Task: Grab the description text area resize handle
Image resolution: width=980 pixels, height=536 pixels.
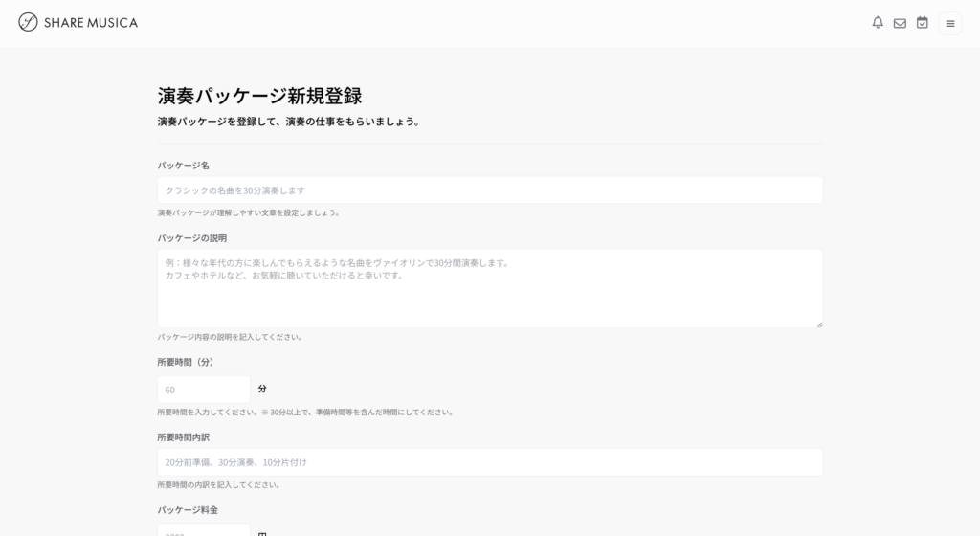Action: (819, 324)
